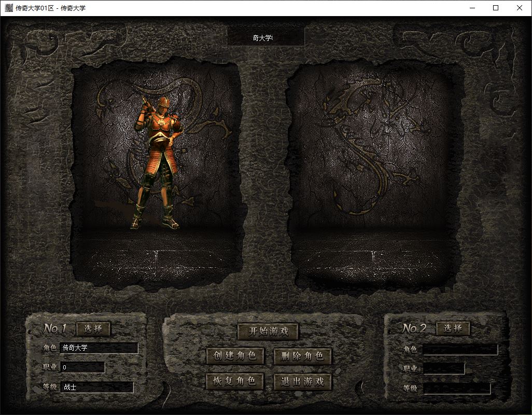Click the empty 职业 field under No.2
Screen dimensions: 532x415
point(443,369)
